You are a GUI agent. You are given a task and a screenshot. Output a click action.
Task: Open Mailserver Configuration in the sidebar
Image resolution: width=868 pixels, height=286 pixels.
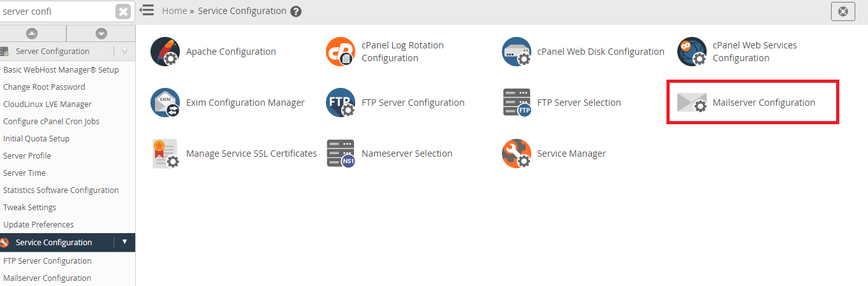[47, 278]
